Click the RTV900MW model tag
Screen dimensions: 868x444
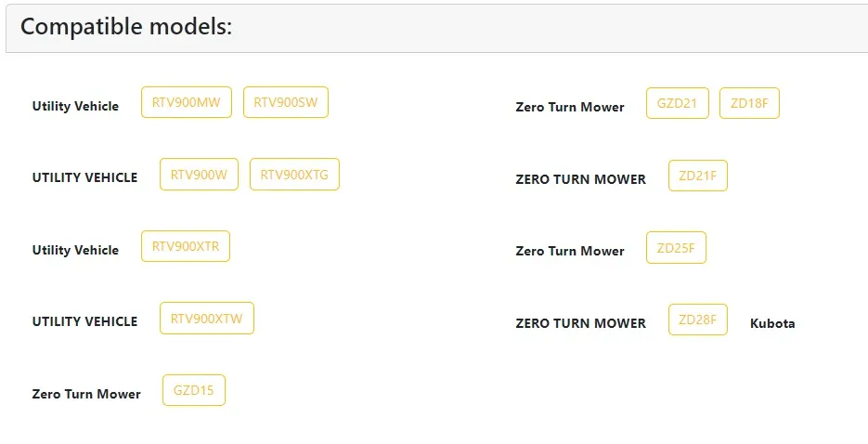point(186,103)
